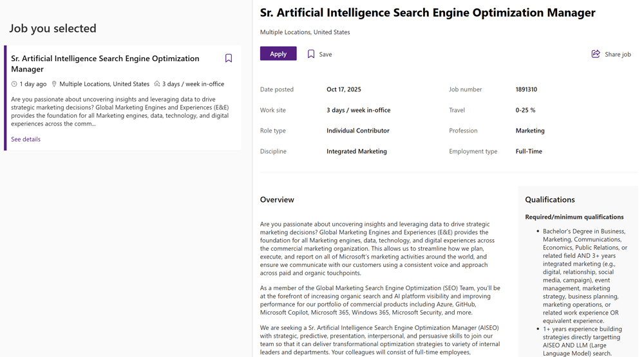The width and height of the screenshot is (644, 357).
Task: Click the main job title heading
Action: (x=428, y=13)
